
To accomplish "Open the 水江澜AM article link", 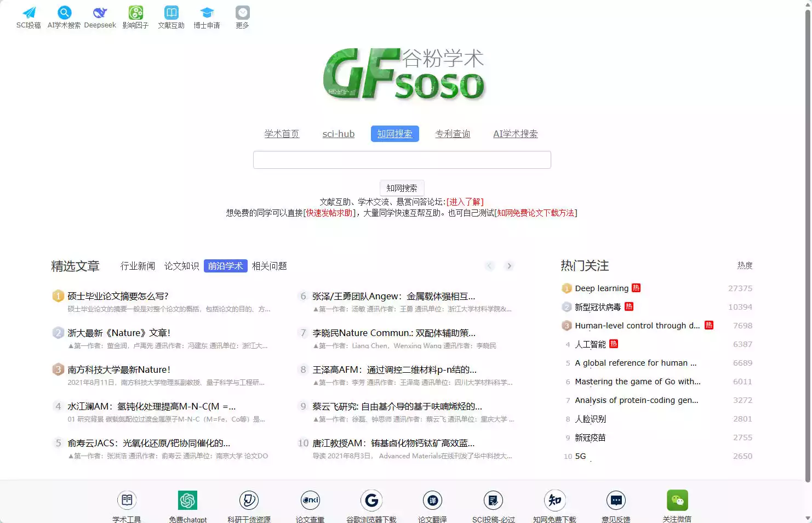I will 152,406.
